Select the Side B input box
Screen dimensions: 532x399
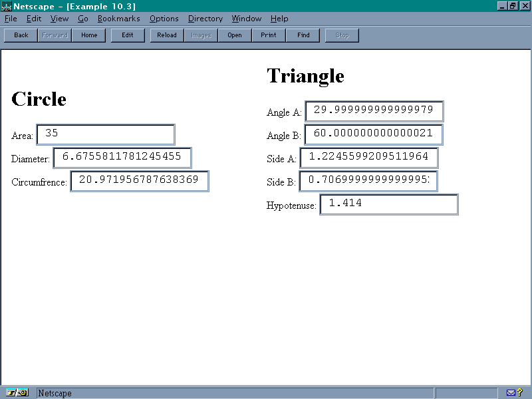tap(368, 181)
